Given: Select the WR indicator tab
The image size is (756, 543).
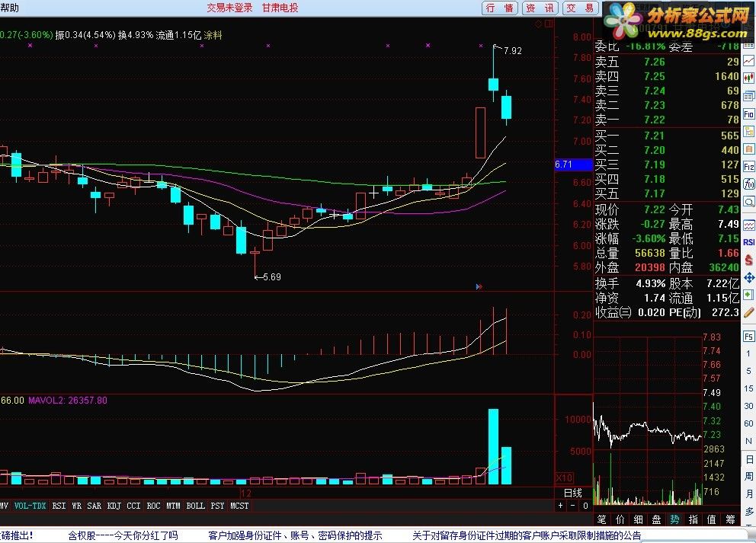Looking at the screenshot, I should click(x=77, y=506).
